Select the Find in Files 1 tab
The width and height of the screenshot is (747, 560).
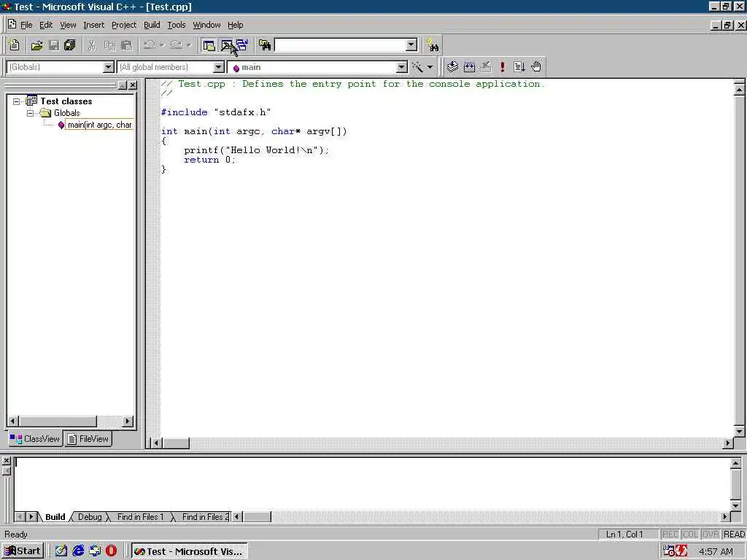pos(140,517)
